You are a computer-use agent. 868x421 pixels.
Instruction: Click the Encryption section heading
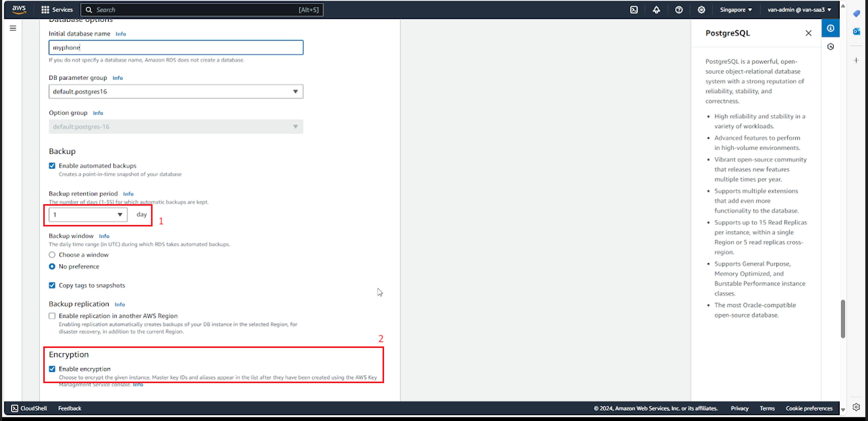tap(69, 354)
